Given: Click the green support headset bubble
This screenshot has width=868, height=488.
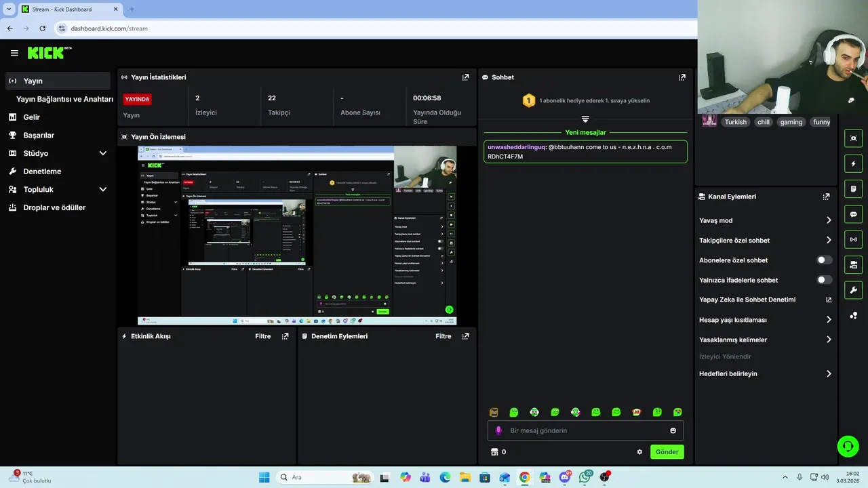Looking at the screenshot, I should point(848,446).
